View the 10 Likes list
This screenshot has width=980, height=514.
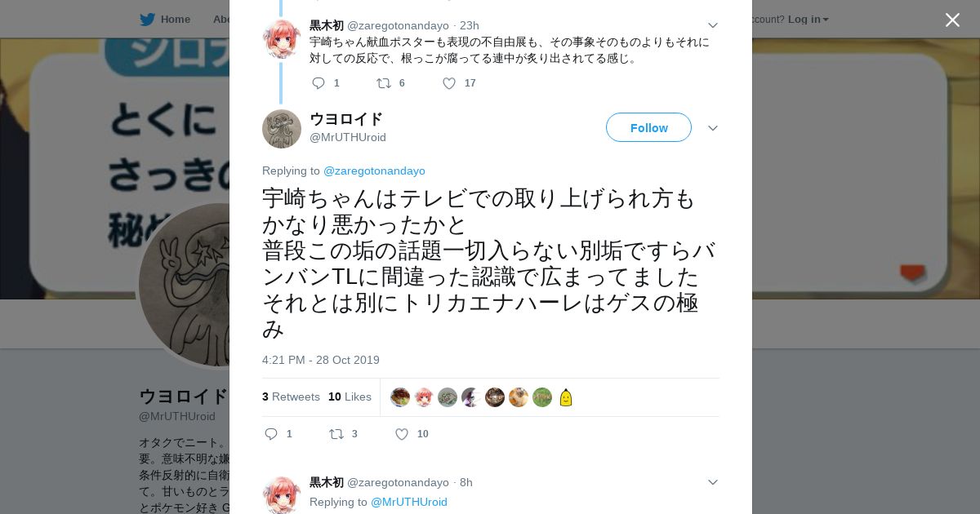(x=350, y=397)
